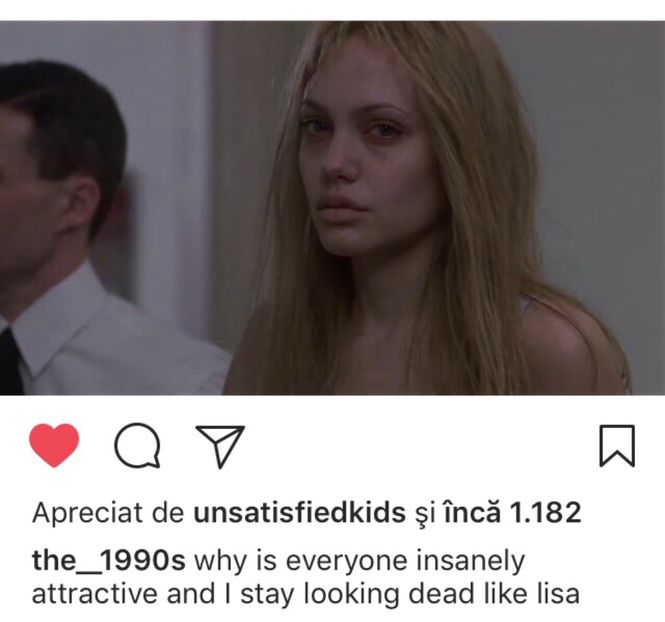665x622 pixels.
Task: Tap the caption text 'why is everyone insanely'
Action: pos(360,561)
